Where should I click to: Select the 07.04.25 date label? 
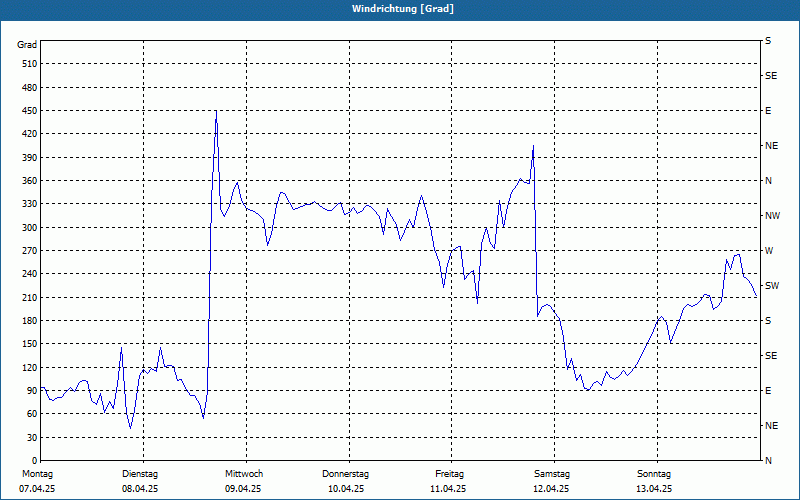[x=36, y=489]
